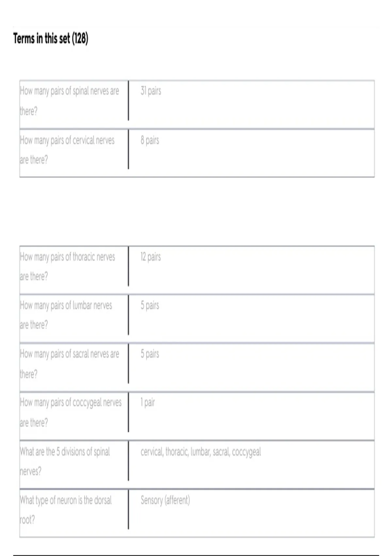This screenshot has width=392, height=556.
Task: Click the vertical divider in the coccygeal nerves card
Action: [128, 412]
